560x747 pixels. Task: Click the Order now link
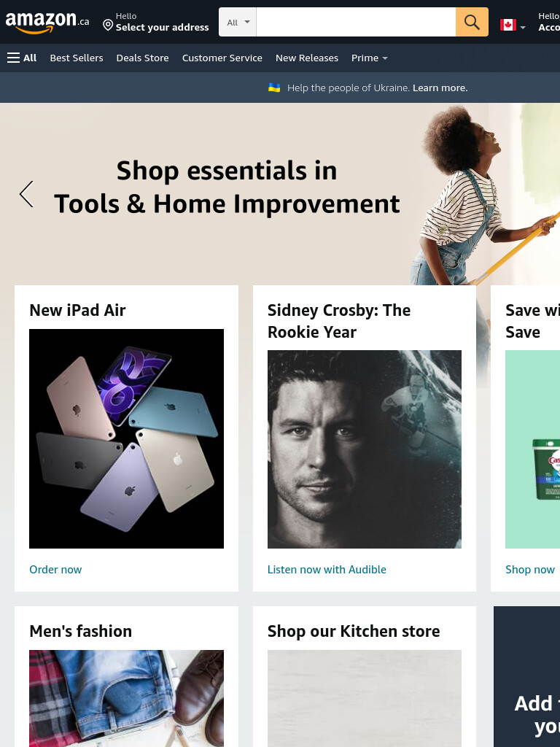click(x=55, y=569)
